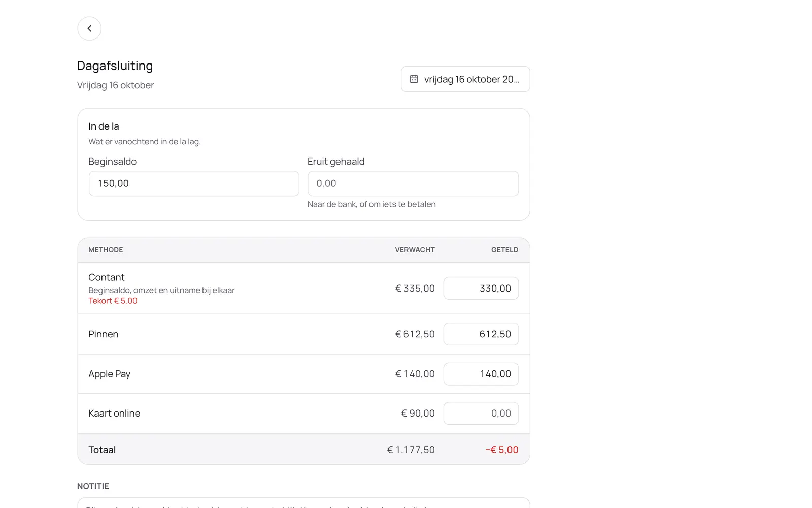Select the Contant row label

107,277
